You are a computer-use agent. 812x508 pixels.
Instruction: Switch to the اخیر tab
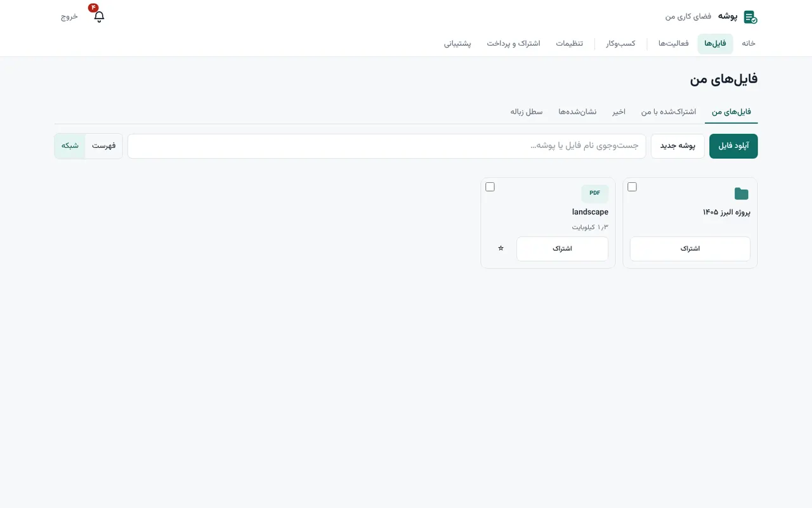tap(619, 112)
